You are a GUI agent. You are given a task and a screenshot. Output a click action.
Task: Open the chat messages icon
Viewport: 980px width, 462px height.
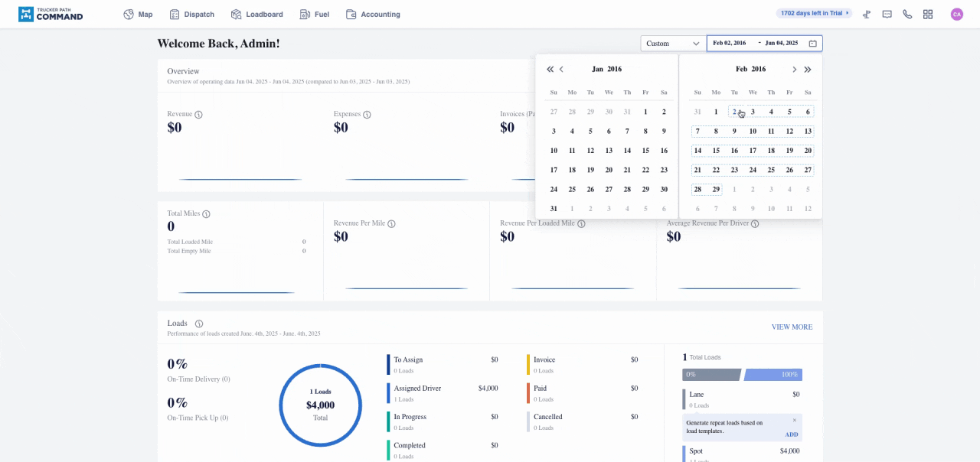(887, 15)
